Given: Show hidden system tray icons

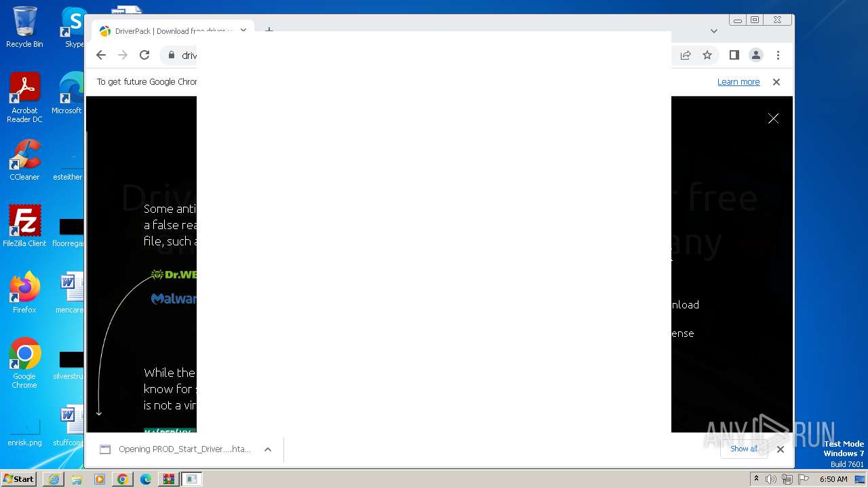Looking at the screenshot, I should tap(756, 479).
